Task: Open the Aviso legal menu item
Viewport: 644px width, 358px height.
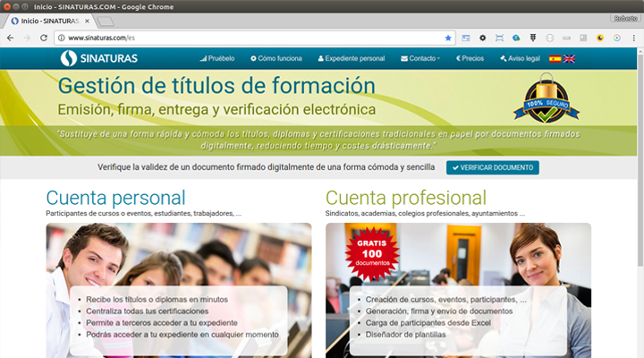Action: 520,58
